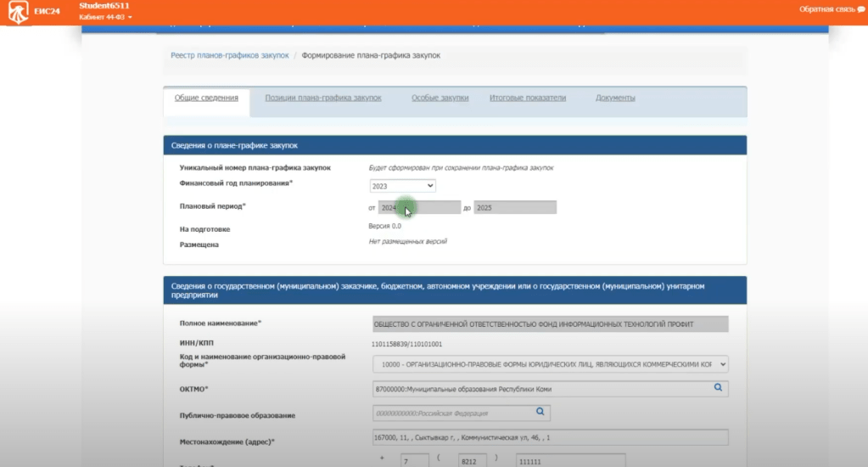Go to the Особые закупки tab
The width and height of the screenshot is (868, 467).
tap(440, 98)
